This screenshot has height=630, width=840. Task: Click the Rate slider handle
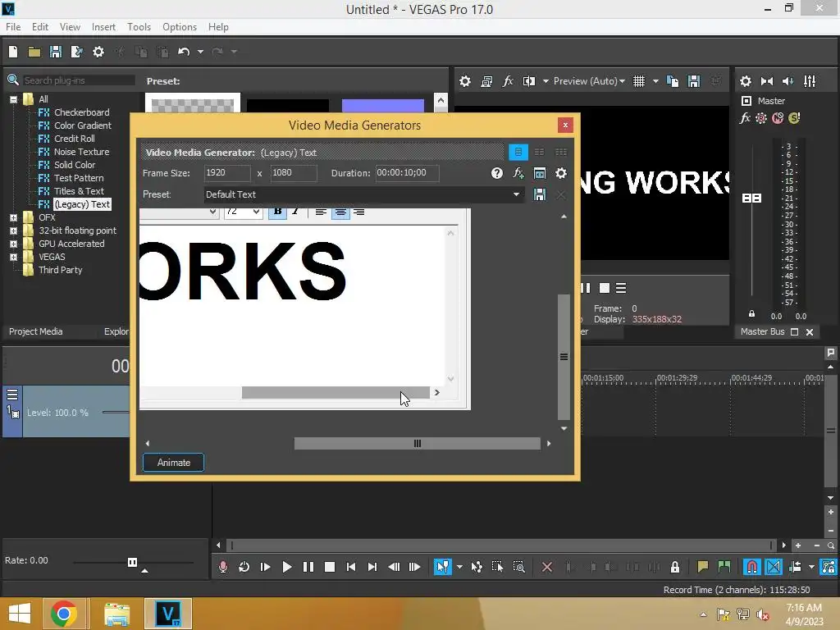tap(132, 562)
